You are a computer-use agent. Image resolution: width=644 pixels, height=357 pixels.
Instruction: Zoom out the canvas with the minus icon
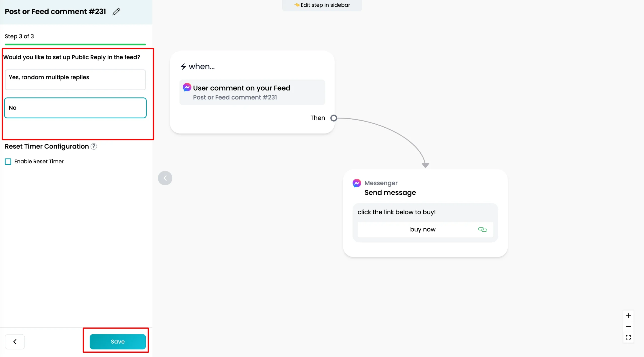(x=628, y=326)
